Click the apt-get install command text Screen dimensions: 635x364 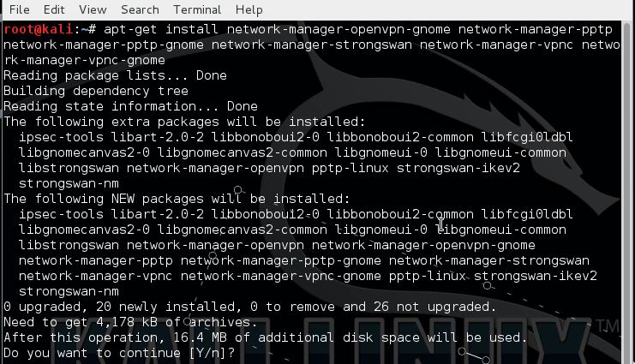tap(161, 29)
